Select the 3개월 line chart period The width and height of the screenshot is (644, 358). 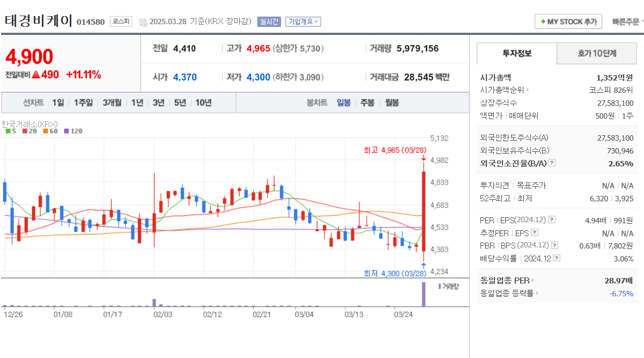pos(112,103)
